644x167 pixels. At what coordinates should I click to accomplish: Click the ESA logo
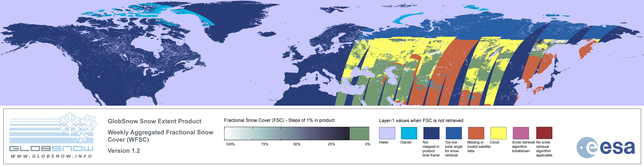pyautogui.click(x=606, y=148)
